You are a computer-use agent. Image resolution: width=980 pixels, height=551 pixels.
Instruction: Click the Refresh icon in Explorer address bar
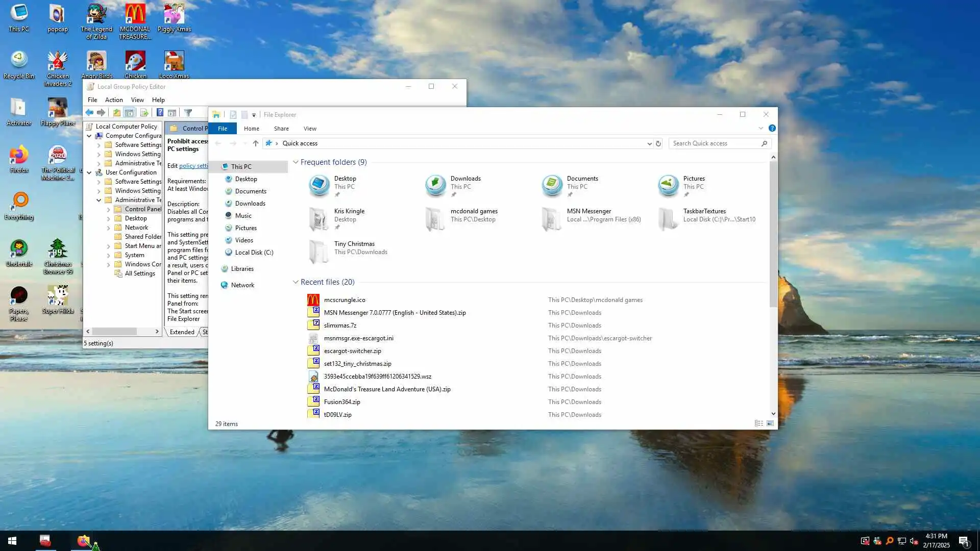658,144
